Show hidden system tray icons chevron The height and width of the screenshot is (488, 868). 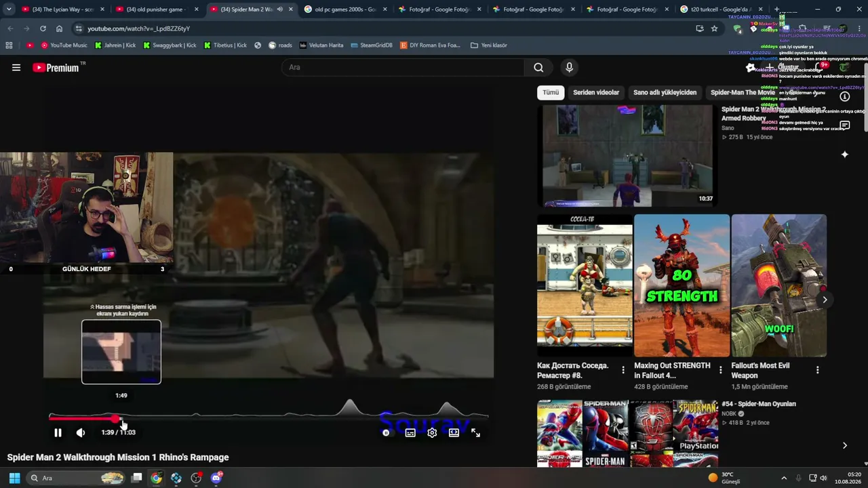click(x=784, y=478)
